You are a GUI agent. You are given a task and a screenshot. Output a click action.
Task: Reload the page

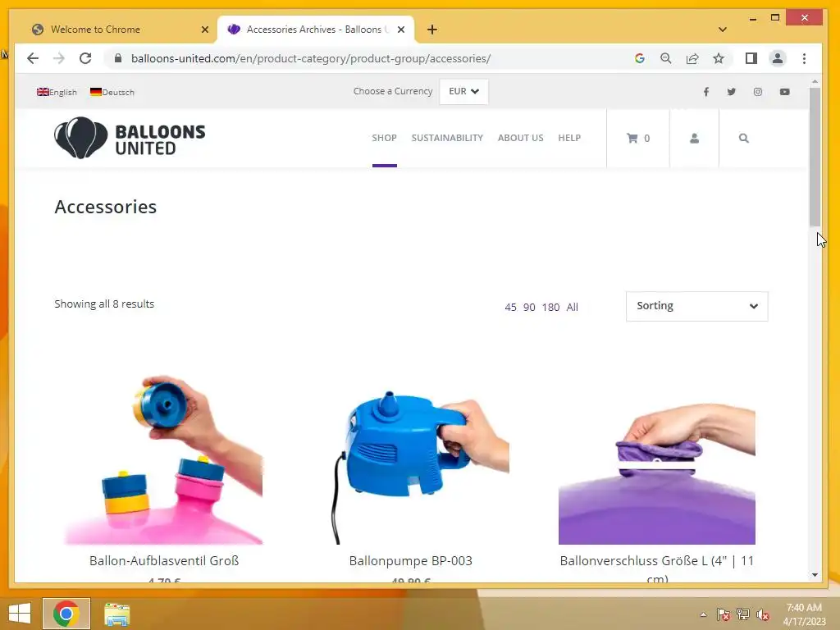click(x=85, y=58)
